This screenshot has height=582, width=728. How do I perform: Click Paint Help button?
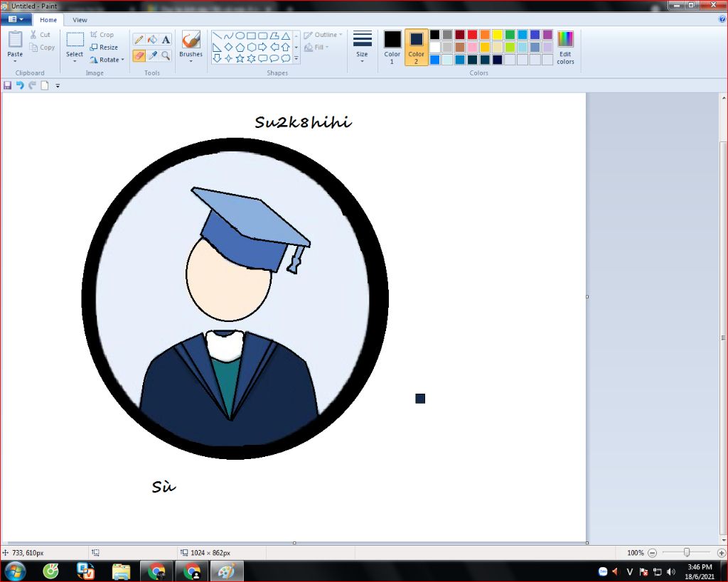(x=722, y=19)
